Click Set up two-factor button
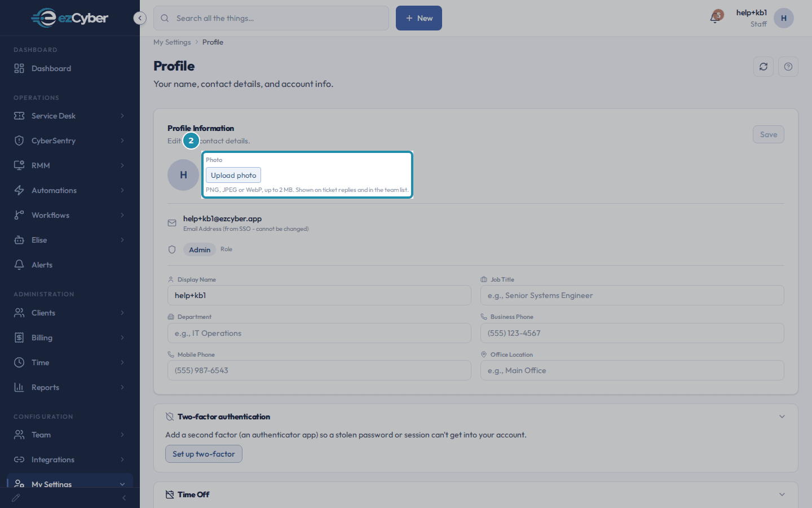The width and height of the screenshot is (812, 508). 204,454
